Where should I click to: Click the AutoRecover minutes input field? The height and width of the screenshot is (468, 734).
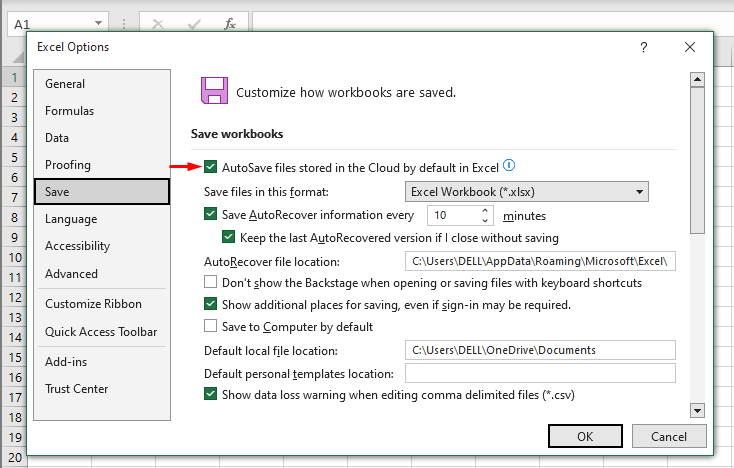(x=454, y=215)
